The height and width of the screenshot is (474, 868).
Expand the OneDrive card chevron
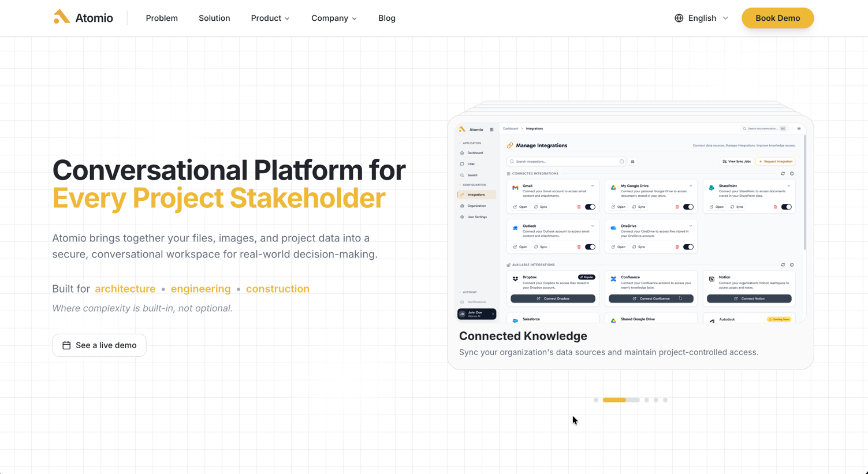pos(691,226)
